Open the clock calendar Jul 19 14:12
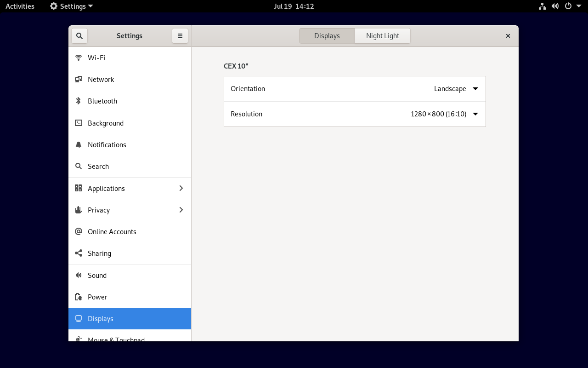 click(x=294, y=6)
